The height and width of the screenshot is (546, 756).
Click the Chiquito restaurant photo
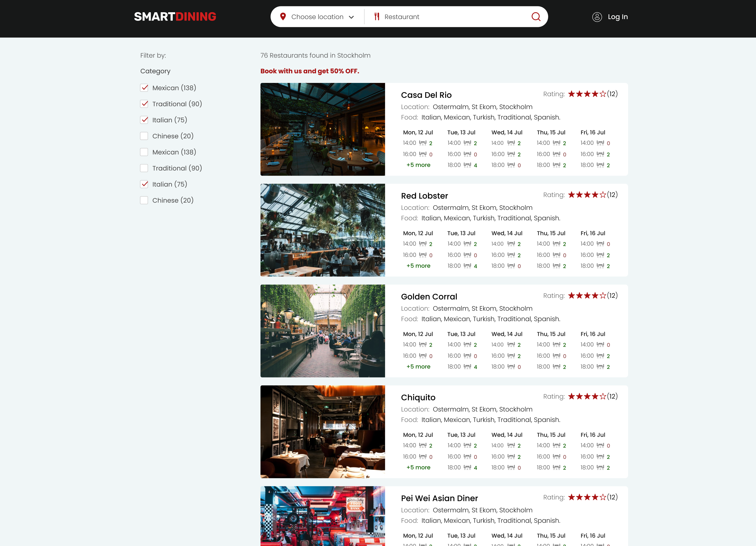(x=323, y=432)
